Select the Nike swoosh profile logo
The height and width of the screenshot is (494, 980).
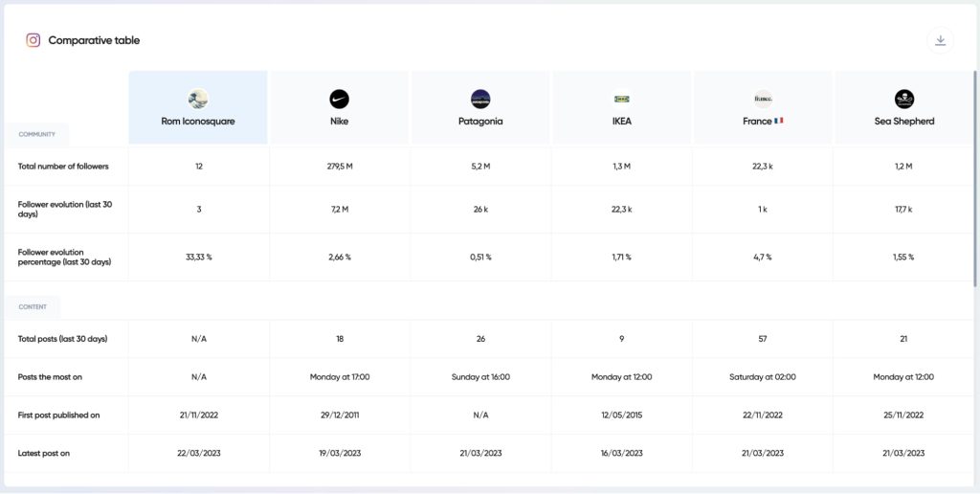pos(340,99)
